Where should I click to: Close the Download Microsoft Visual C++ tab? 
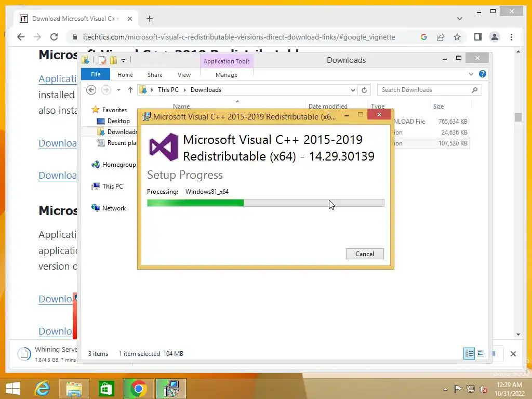tap(129, 19)
